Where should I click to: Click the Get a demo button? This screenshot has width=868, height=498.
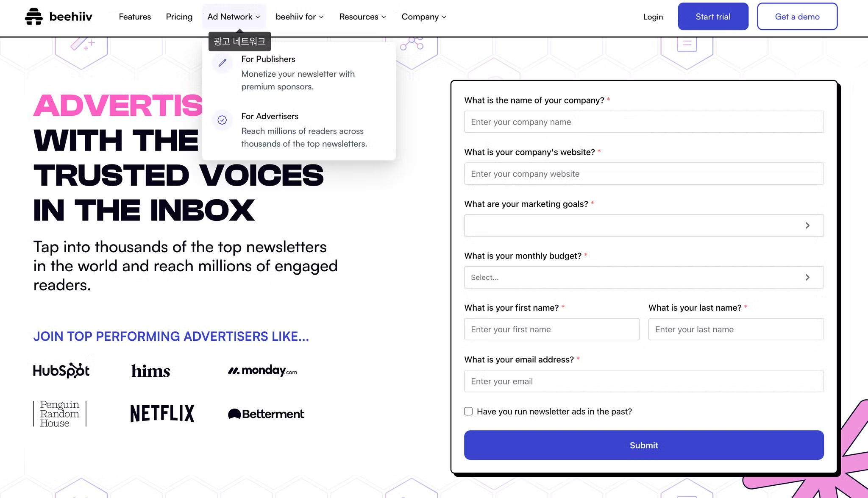click(797, 16)
